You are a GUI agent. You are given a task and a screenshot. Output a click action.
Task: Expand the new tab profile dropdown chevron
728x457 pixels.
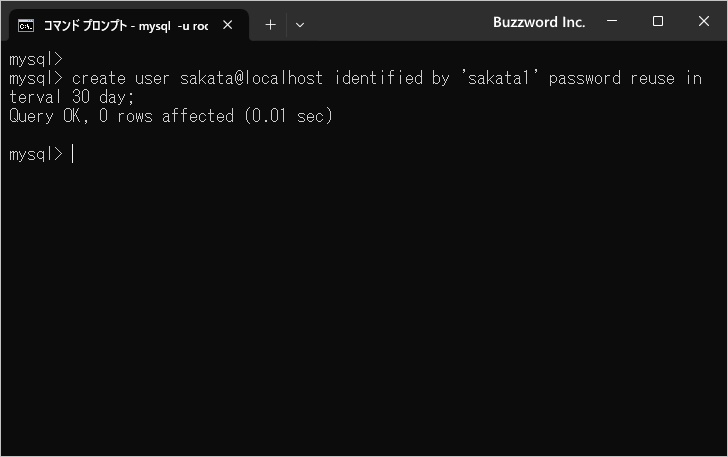(x=300, y=25)
